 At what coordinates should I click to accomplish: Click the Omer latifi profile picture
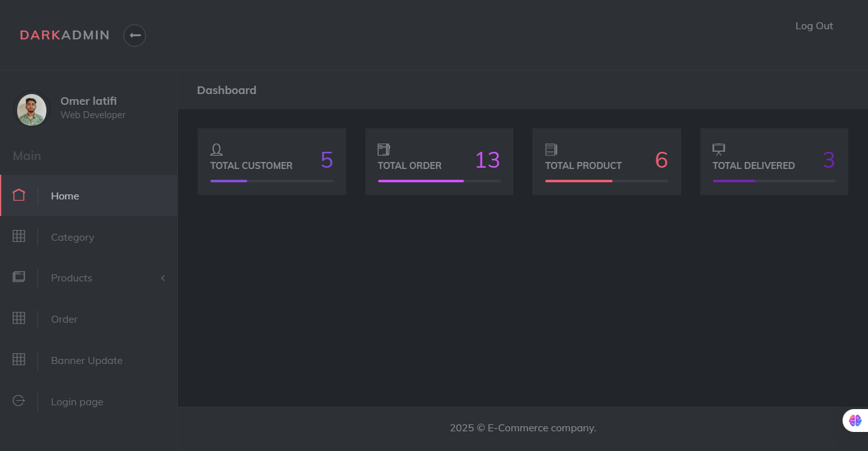[x=31, y=109]
